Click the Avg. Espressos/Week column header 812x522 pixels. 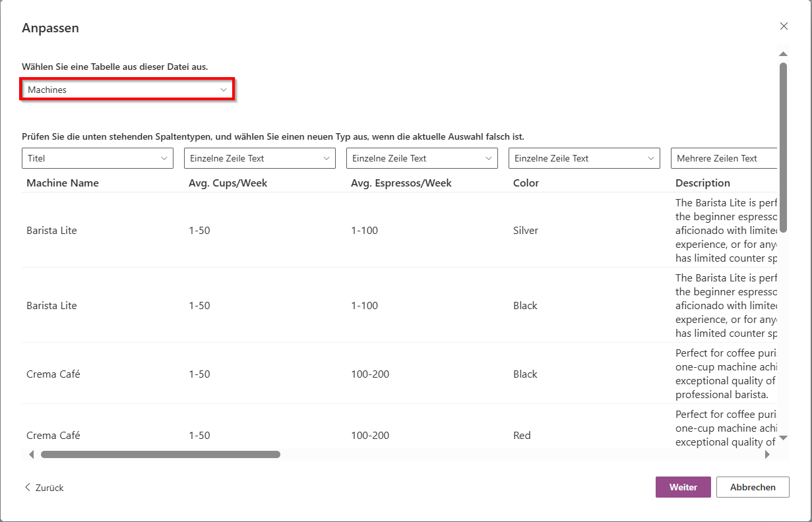401,183
